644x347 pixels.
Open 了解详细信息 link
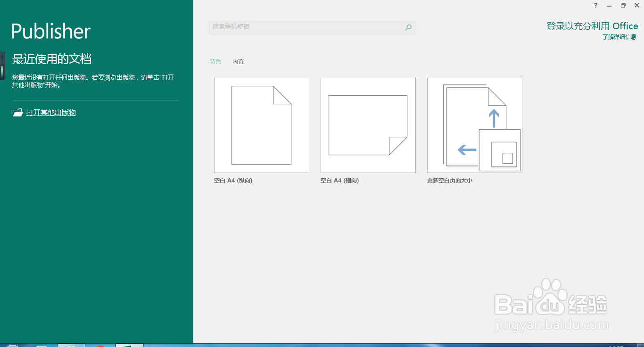[619, 37]
